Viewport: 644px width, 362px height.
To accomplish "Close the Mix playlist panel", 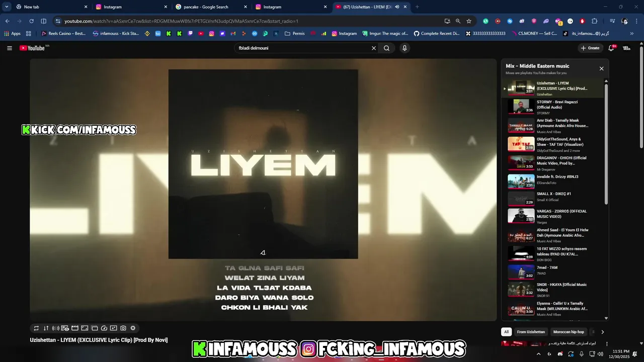I will [601, 68].
